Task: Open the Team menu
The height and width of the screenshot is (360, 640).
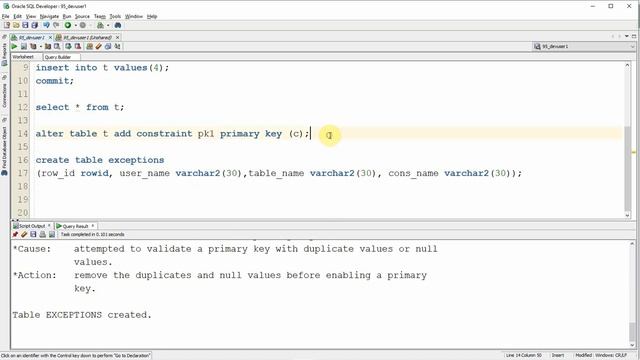Action: pyautogui.click(x=100, y=16)
